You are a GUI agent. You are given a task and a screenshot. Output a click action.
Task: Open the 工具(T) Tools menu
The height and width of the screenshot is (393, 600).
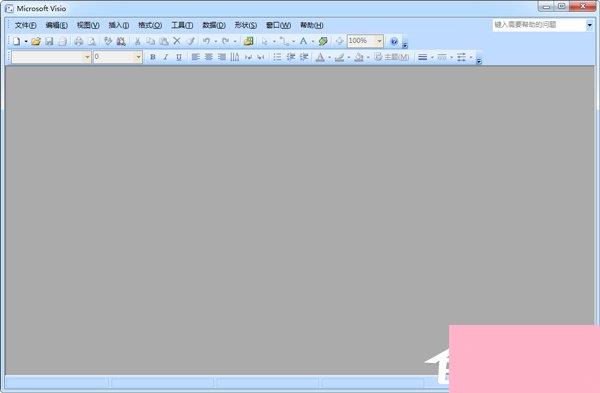click(x=182, y=25)
